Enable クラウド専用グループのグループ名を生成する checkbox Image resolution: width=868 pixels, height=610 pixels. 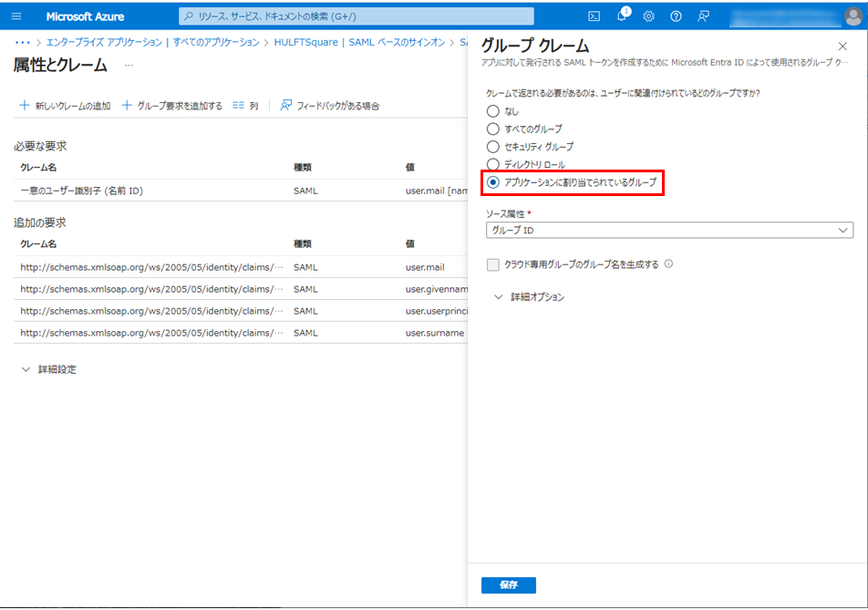click(493, 264)
